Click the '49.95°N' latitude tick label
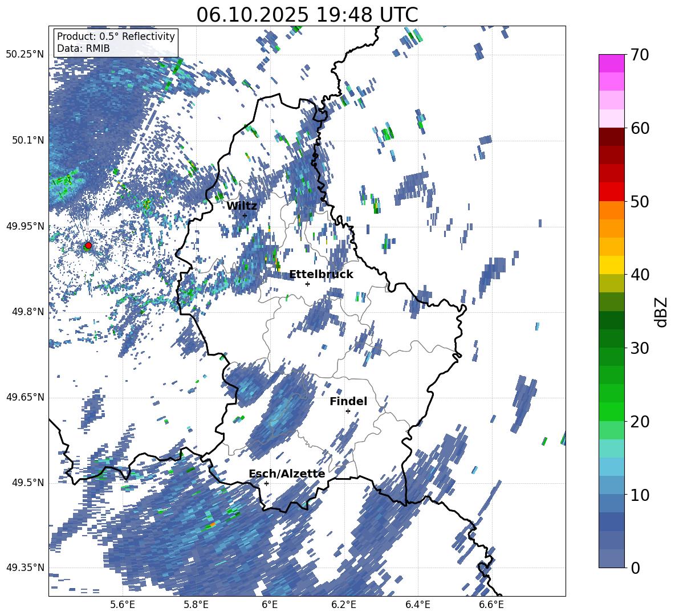This screenshot has width=675, height=616. point(25,226)
